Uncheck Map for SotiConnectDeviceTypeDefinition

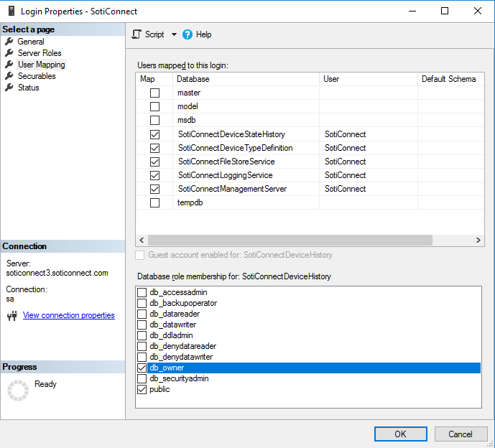pyautogui.click(x=154, y=148)
